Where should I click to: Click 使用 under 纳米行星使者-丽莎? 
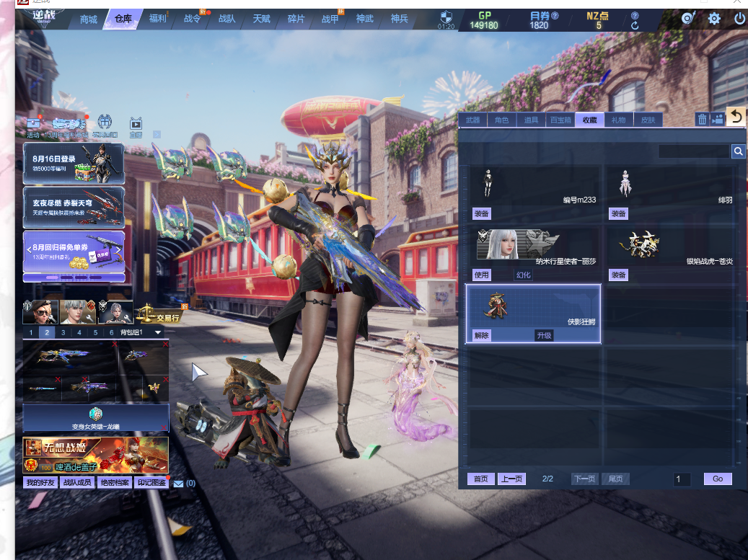pos(481,275)
